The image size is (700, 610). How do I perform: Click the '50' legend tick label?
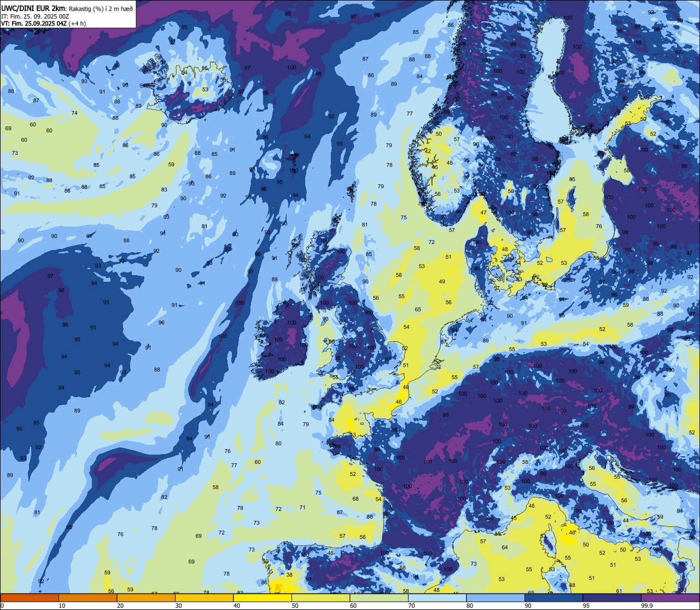(x=295, y=606)
